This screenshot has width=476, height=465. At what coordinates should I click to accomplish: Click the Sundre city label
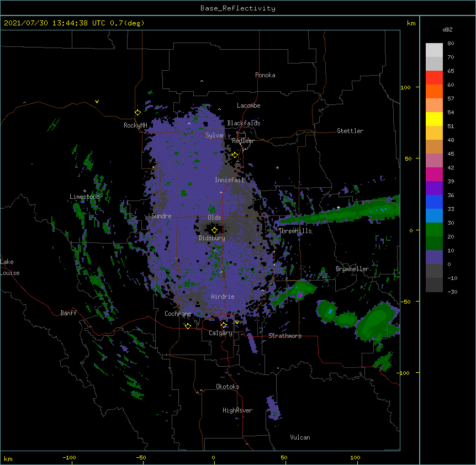point(161,216)
